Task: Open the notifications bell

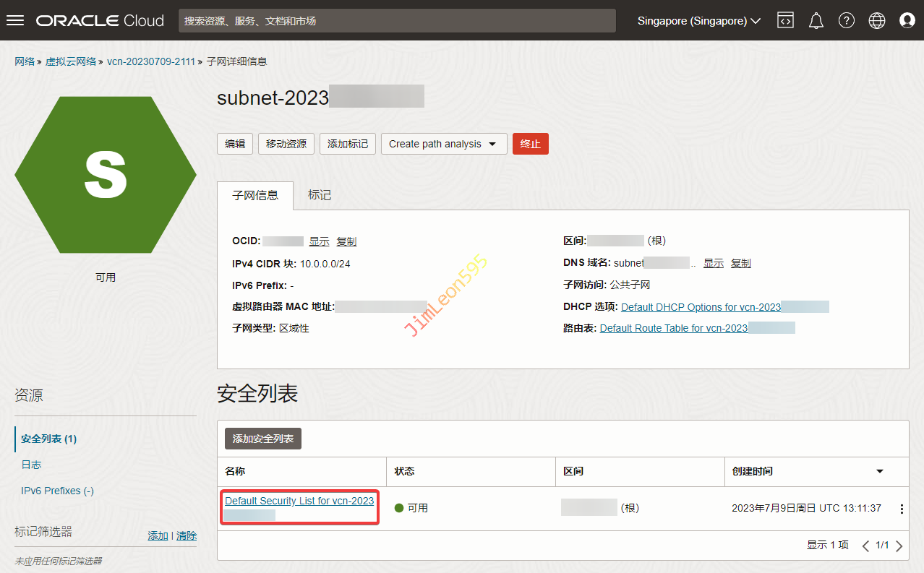Action: click(x=816, y=20)
